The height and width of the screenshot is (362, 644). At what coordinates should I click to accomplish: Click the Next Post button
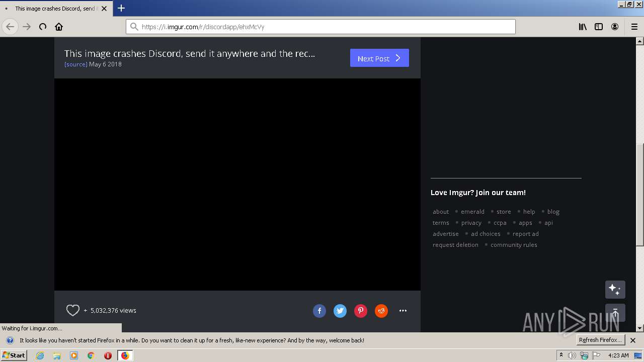pyautogui.click(x=379, y=58)
